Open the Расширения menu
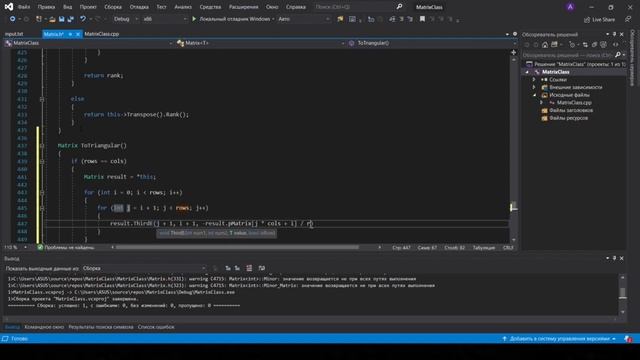Screen dimensions: 640x360 (243, 7)
